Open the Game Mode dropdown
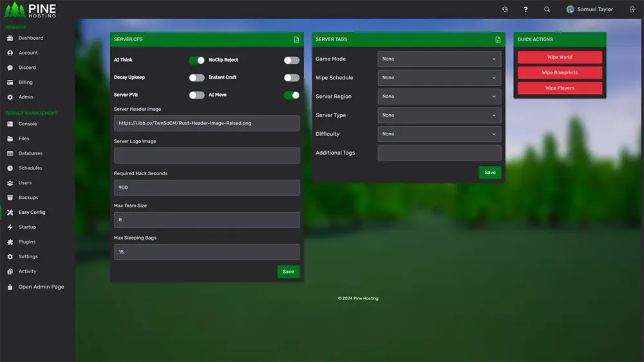 click(439, 59)
